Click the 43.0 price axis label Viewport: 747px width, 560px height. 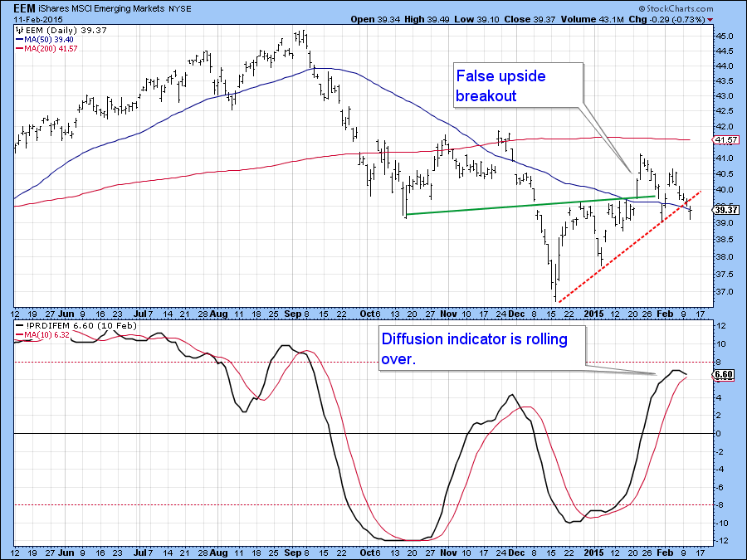pos(725,96)
